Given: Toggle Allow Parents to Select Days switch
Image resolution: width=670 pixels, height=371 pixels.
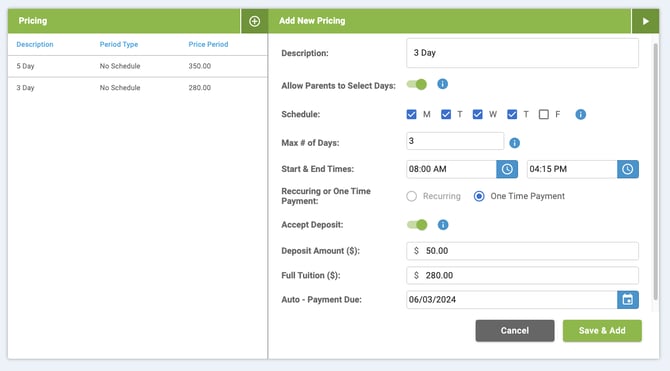Looking at the screenshot, I should 417,84.
